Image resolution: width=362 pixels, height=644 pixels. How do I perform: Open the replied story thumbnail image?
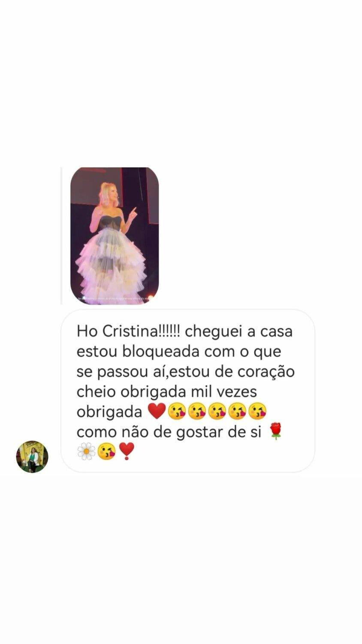115,236
